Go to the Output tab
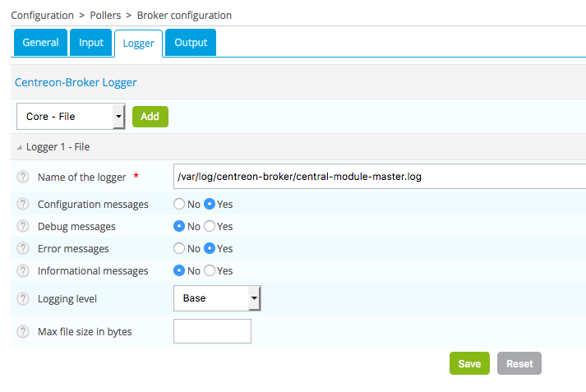The width and height of the screenshot is (586, 392). tap(191, 43)
